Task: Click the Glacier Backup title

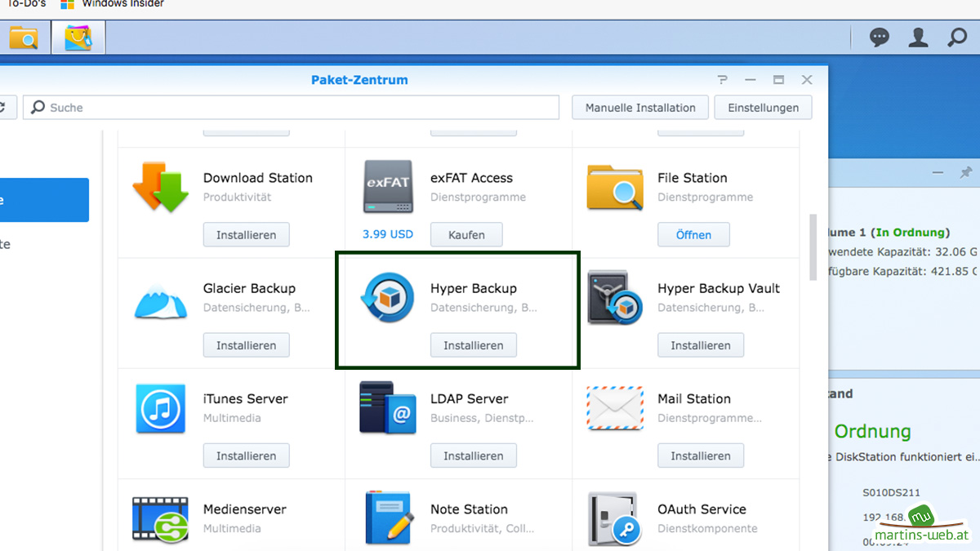Action: [249, 288]
